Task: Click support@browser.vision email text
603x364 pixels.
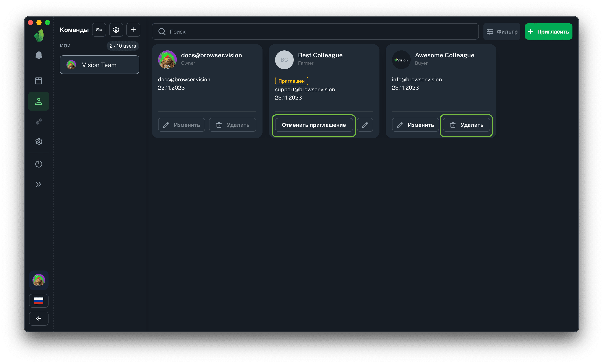Action: [305, 89]
